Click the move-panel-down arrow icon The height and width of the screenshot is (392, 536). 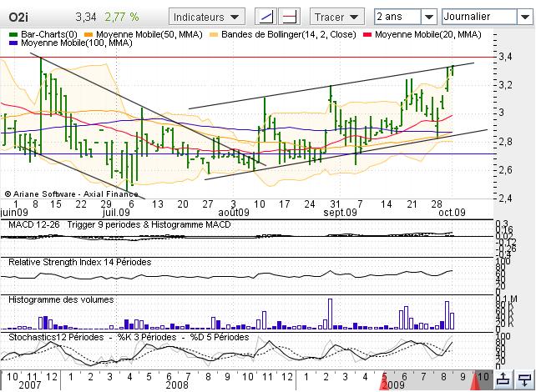tap(523, 379)
